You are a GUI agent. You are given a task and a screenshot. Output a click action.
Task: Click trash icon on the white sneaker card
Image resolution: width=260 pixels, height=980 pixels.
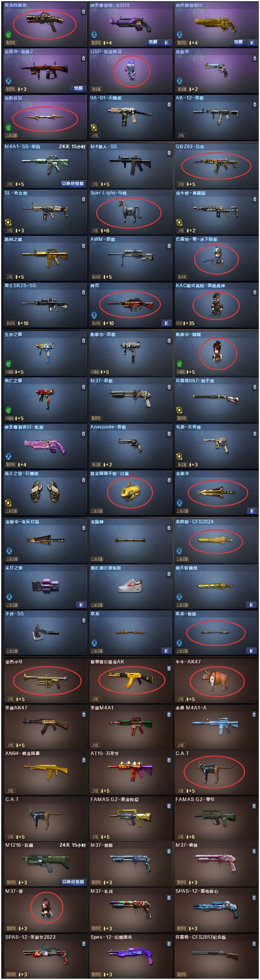169,574
